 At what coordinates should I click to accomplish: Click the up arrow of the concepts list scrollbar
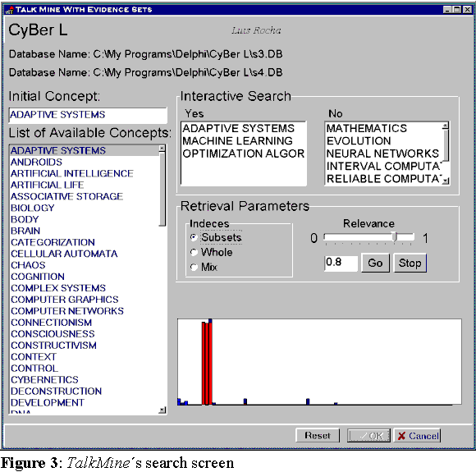[x=162, y=149]
